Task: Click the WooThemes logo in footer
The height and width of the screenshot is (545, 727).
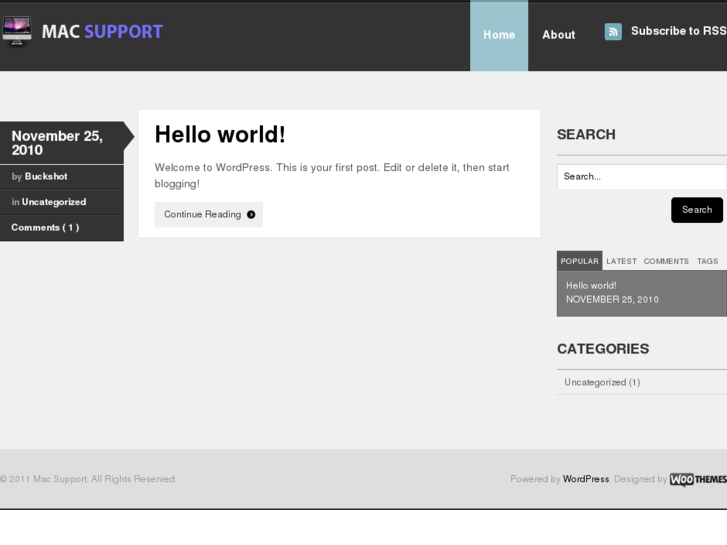Action: [x=698, y=479]
